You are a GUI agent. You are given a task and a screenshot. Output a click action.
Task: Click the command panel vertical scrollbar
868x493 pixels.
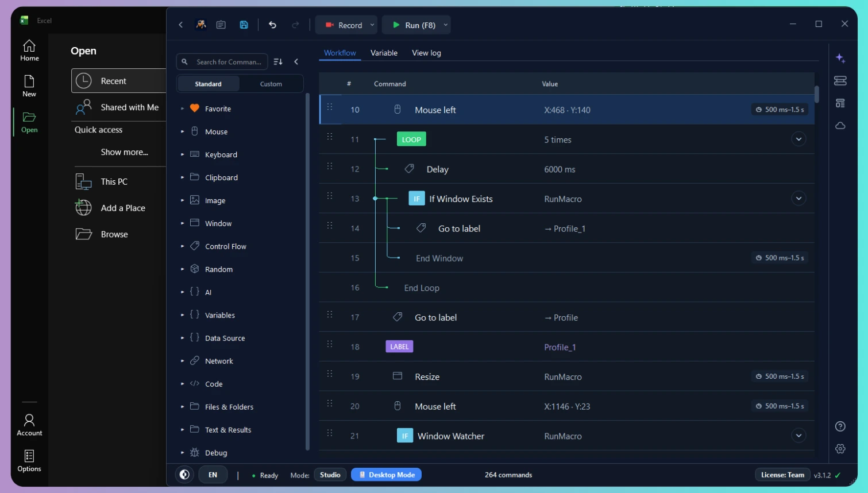[x=307, y=271]
